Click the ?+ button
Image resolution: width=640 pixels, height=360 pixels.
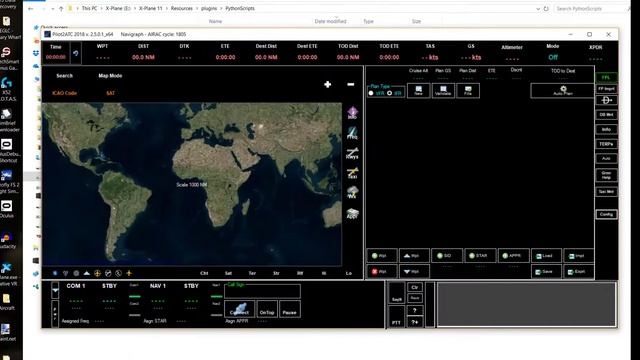pyautogui.click(x=415, y=322)
